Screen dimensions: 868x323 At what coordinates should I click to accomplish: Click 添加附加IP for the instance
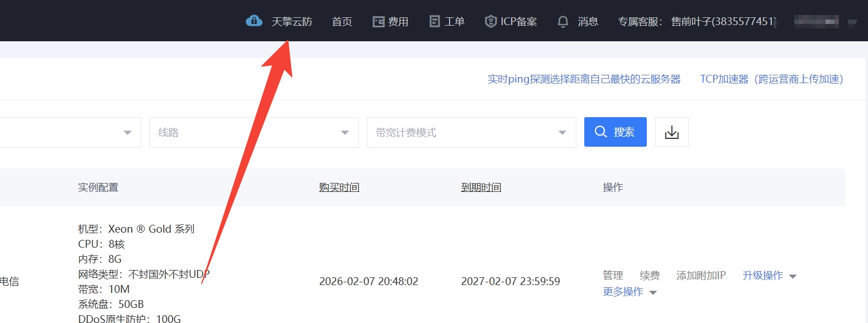700,276
